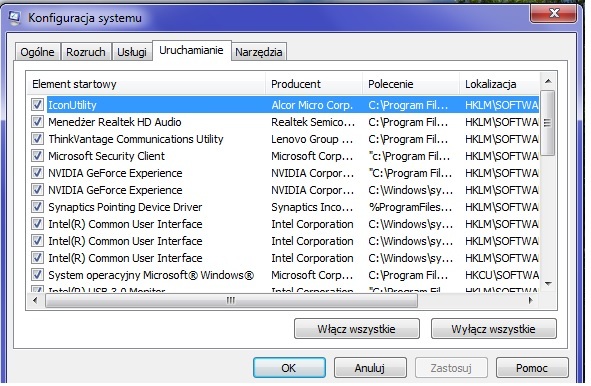
Task: Sort by the Producent column header
Action: (x=314, y=84)
